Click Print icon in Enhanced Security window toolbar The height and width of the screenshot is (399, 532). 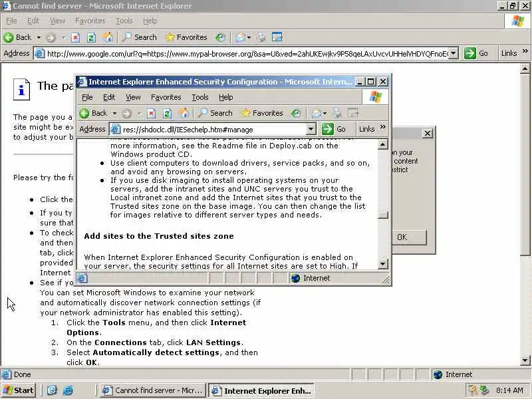336,113
